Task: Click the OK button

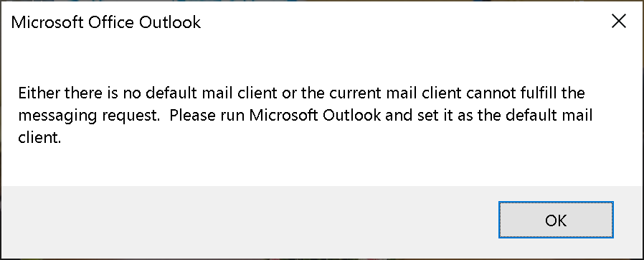Action: coord(556,220)
